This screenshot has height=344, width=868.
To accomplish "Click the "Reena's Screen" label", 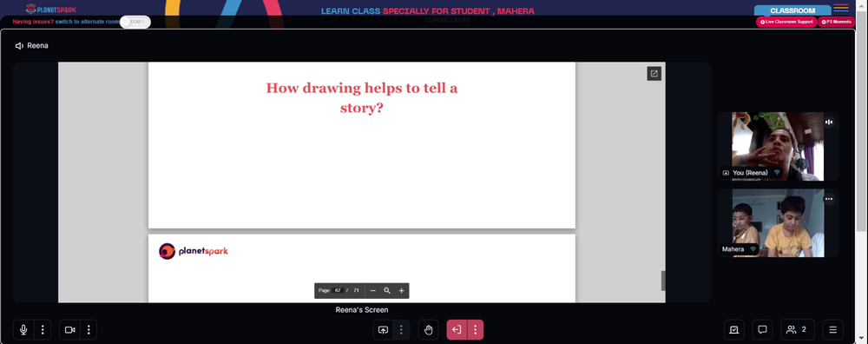I will tap(362, 309).
